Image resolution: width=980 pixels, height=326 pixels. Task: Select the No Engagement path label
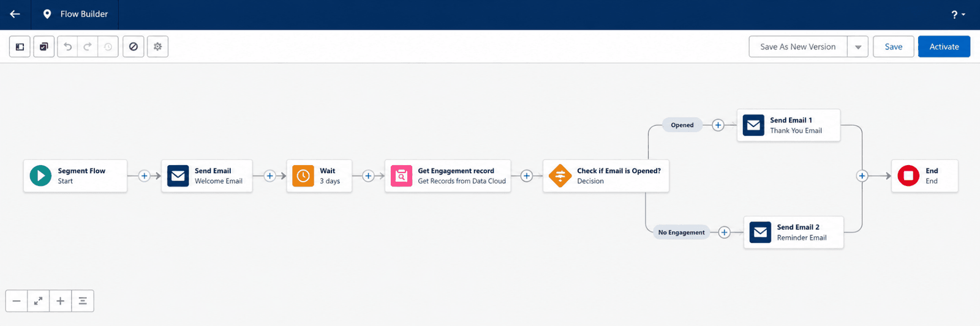681,232
